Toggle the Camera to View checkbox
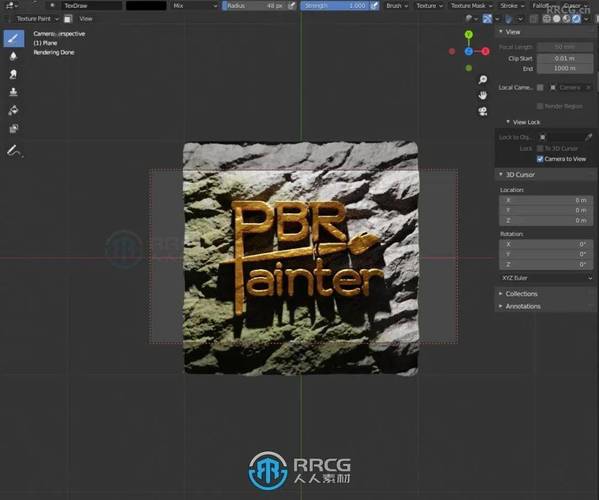The image size is (599, 500). coord(540,159)
